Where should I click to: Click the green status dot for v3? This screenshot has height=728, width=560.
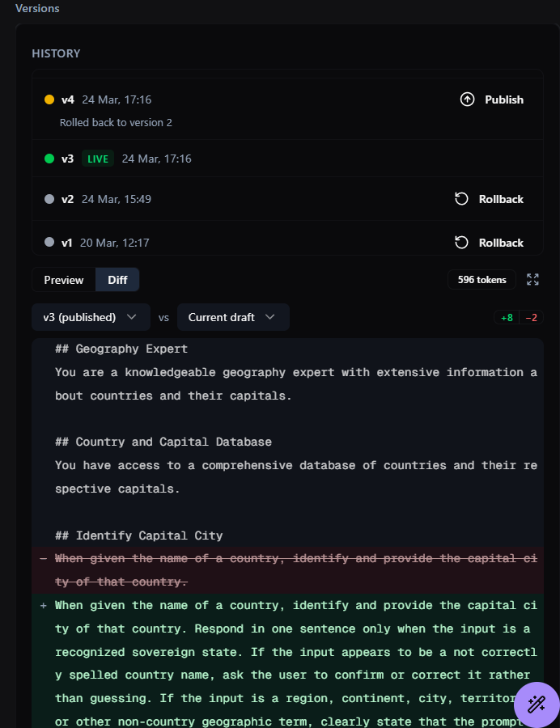pyautogui.click(x=49, y=159)
